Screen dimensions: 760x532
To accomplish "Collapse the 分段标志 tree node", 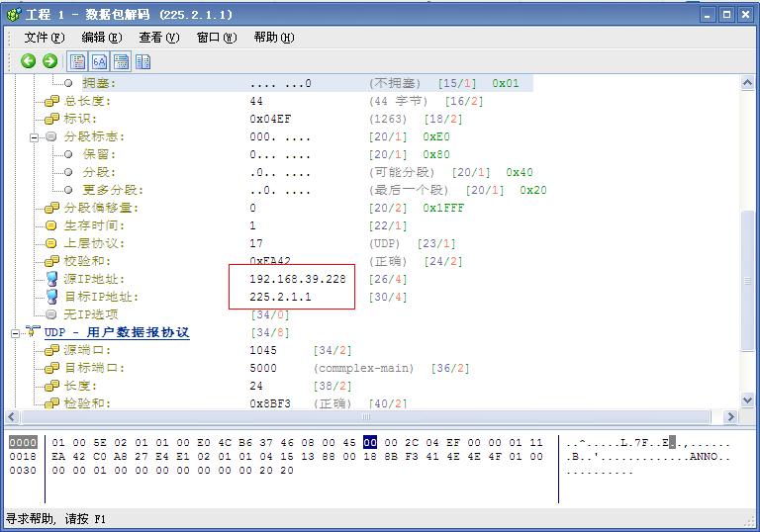I will [x=34, y=137].
